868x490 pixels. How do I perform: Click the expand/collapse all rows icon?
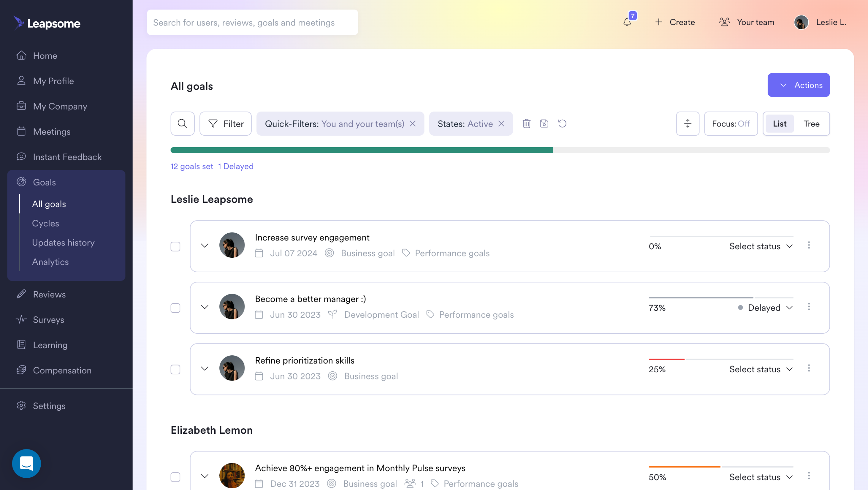click(688, 123)
